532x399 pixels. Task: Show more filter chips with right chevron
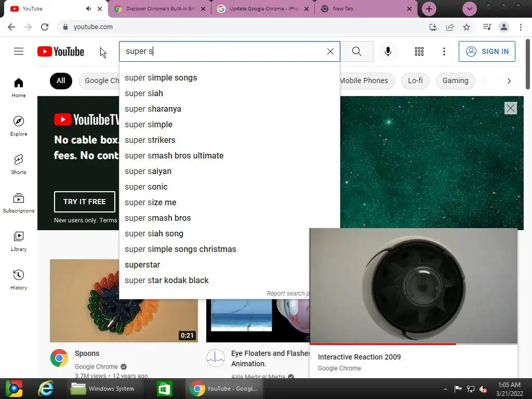(x=509, y=81)
